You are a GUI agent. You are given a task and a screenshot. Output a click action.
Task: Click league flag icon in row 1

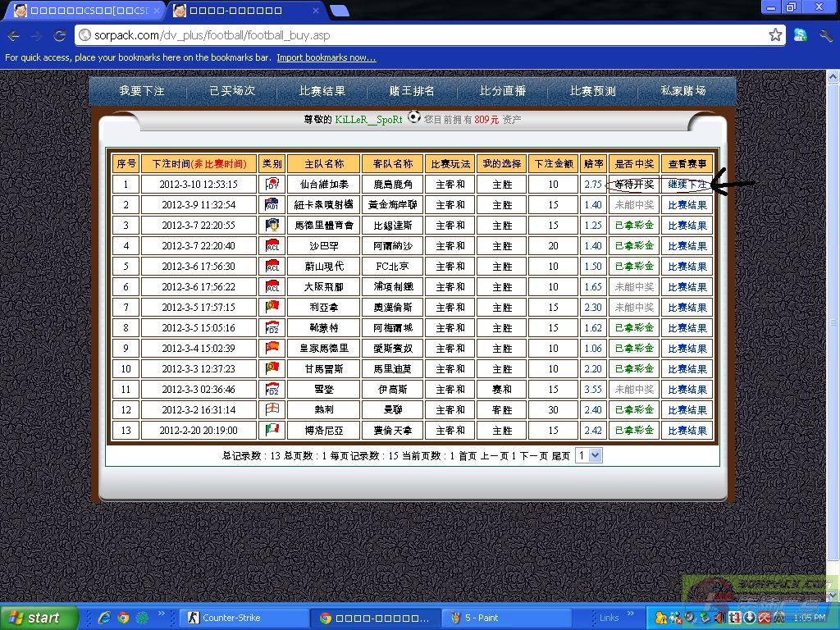click(x=272, y=185)
